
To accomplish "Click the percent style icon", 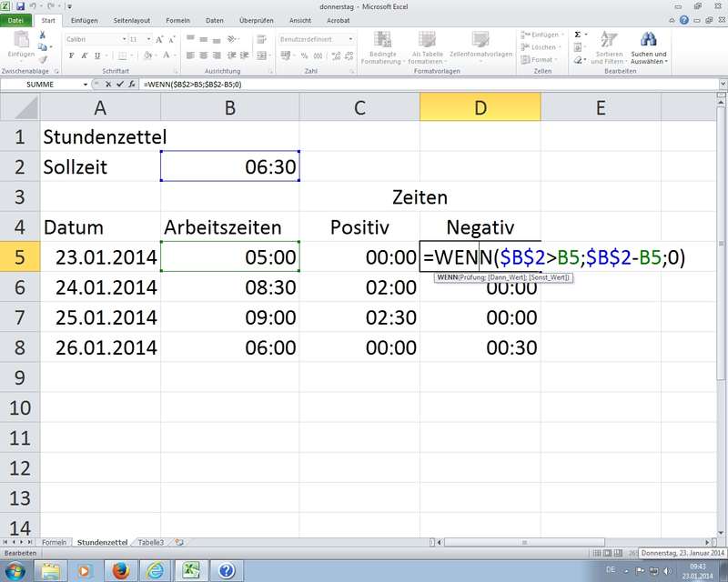I will click(304, 55).
